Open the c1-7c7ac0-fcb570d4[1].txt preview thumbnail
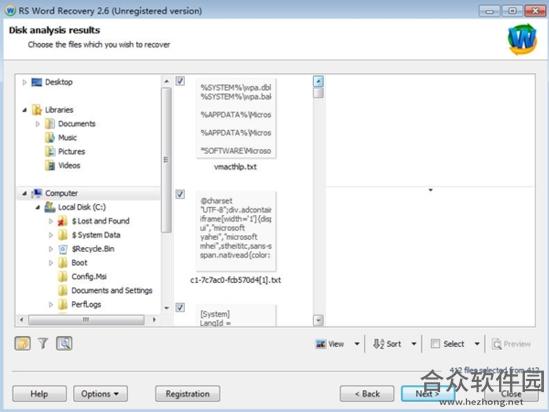 (x=236, y=231)
